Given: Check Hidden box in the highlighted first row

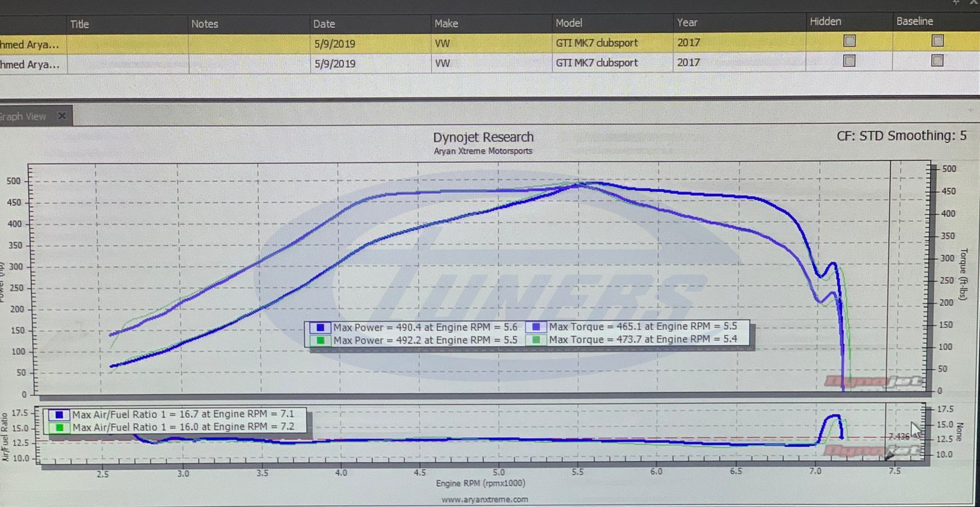Looking at the screenshot, I should click(849, 41).
